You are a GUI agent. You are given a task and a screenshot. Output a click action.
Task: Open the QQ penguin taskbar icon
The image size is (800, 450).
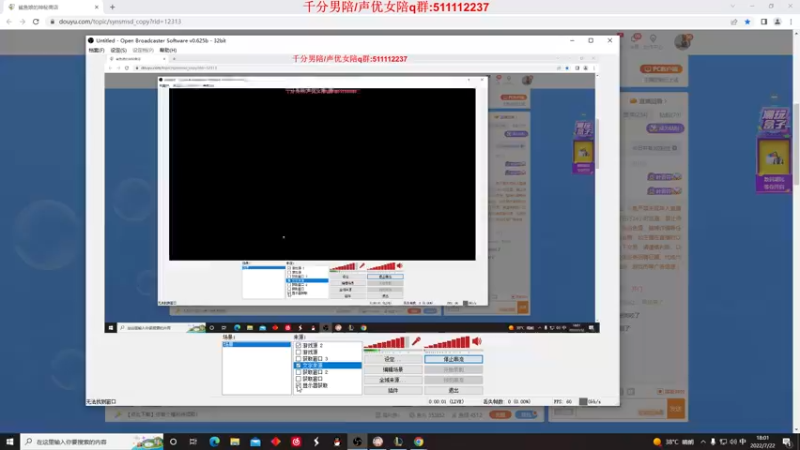337,441
